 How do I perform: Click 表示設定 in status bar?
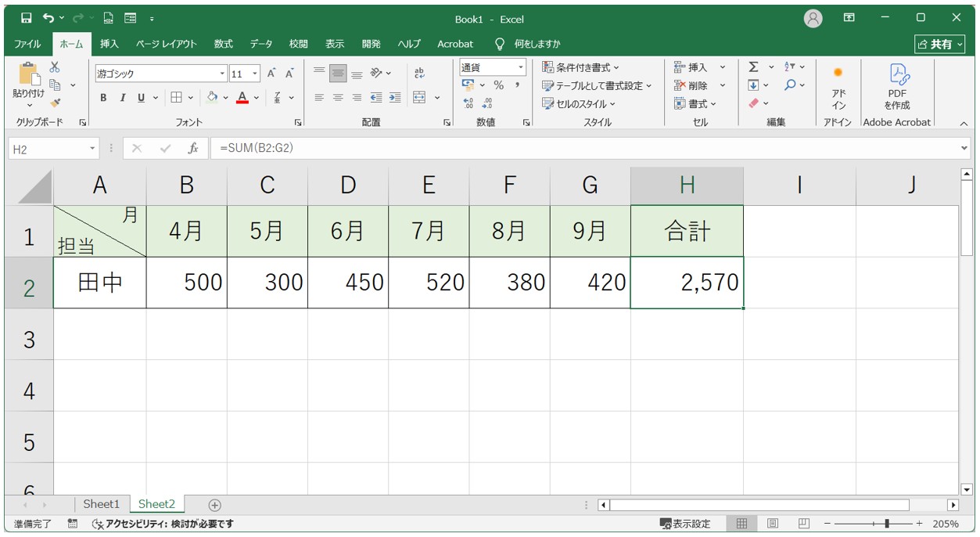click(686, 524)
